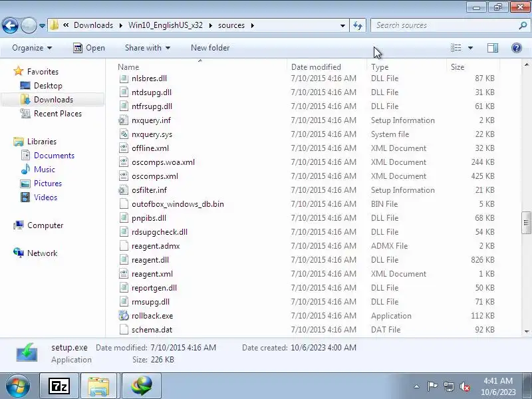The height and width of the screenshot is (399, 532).
Task: Select the osfilter.inf file icon
Action: [124, 190]
